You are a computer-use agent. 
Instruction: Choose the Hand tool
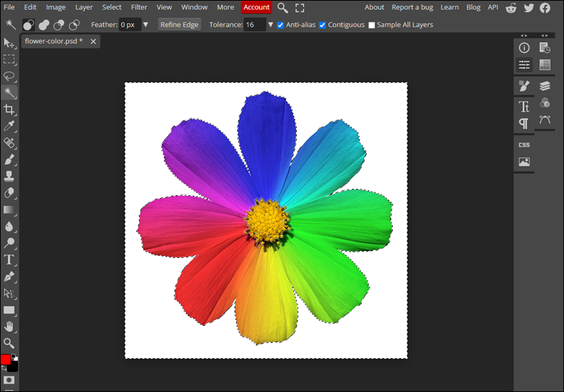click(9, 326)
